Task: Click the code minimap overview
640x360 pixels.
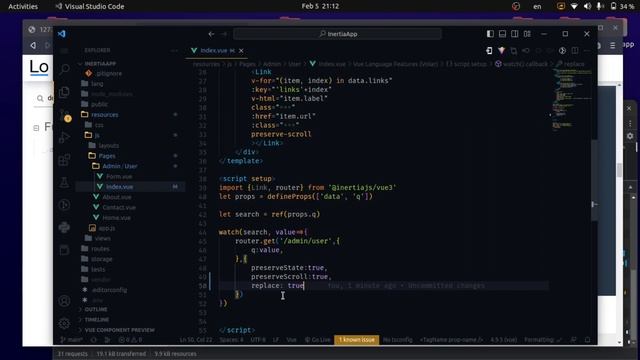Action: click(x=571, y=100)
